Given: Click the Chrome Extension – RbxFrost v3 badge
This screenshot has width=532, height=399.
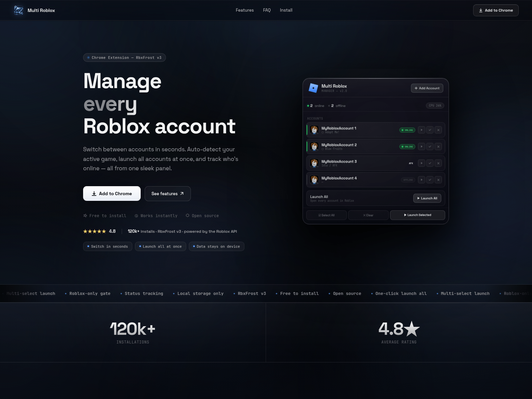Looking at the screenshot, I should click(x=124, y=58).
